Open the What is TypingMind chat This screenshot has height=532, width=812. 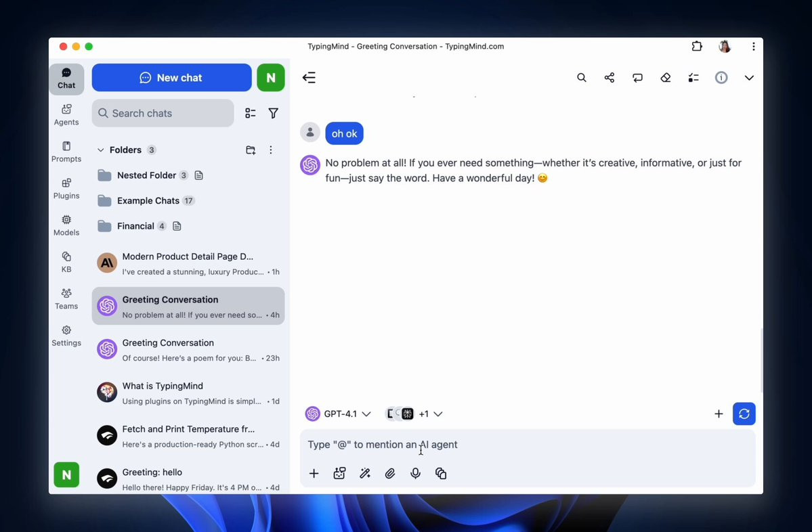188,393
